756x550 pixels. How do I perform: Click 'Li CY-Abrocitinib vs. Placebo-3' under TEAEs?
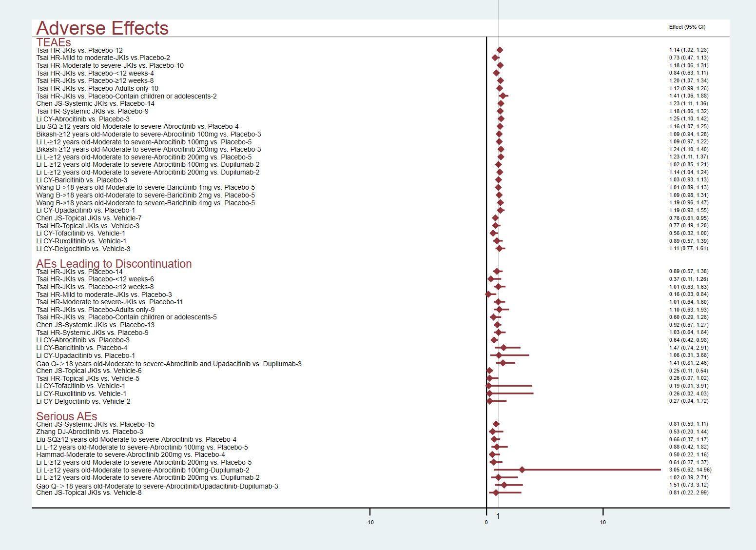pos(83,119)
